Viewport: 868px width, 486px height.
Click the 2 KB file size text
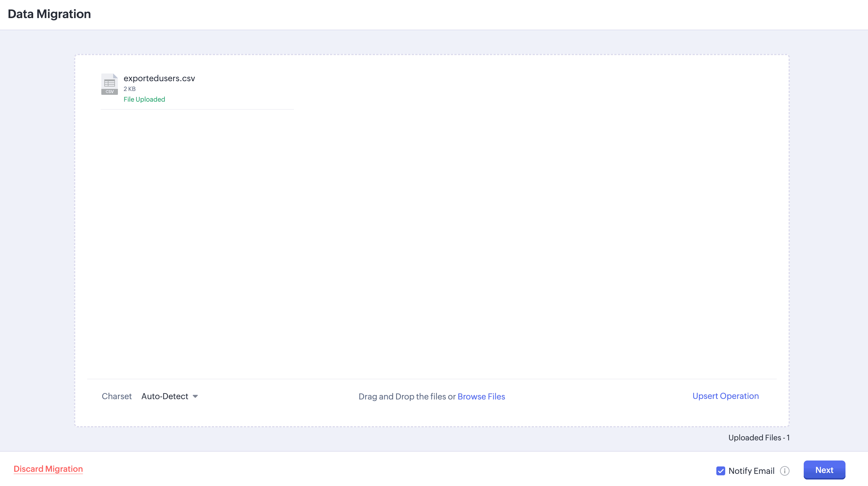(x=129, y=89)
